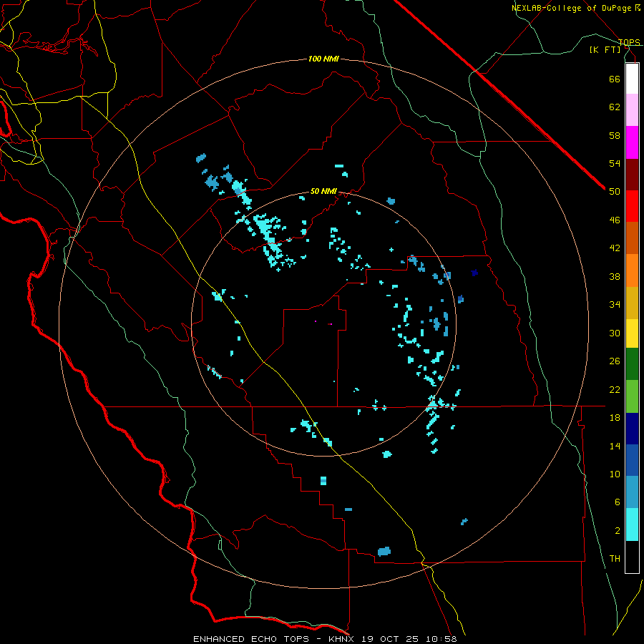Click the [K FT] units label

605,50
